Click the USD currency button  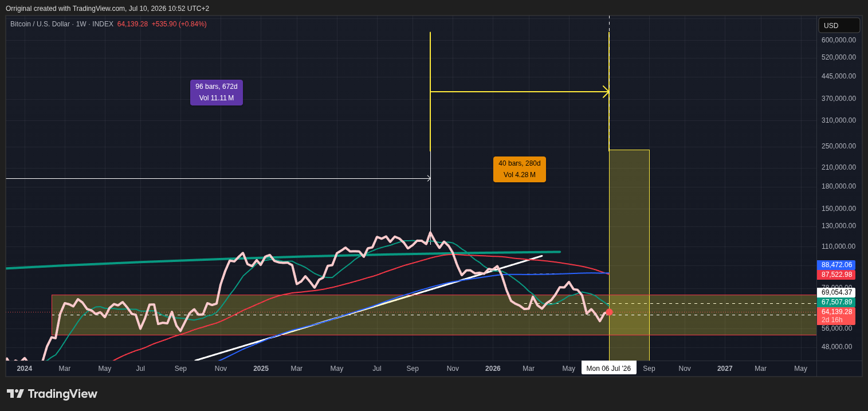tap(839, 25)
